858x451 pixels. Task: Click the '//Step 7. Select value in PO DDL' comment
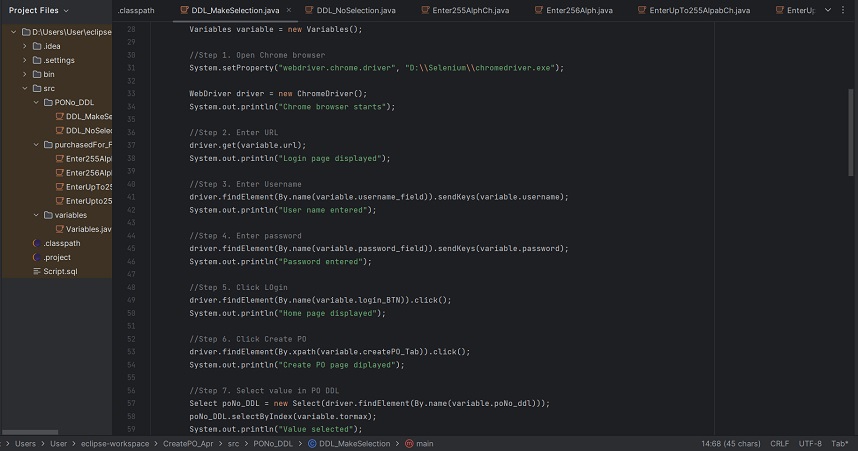264,391
